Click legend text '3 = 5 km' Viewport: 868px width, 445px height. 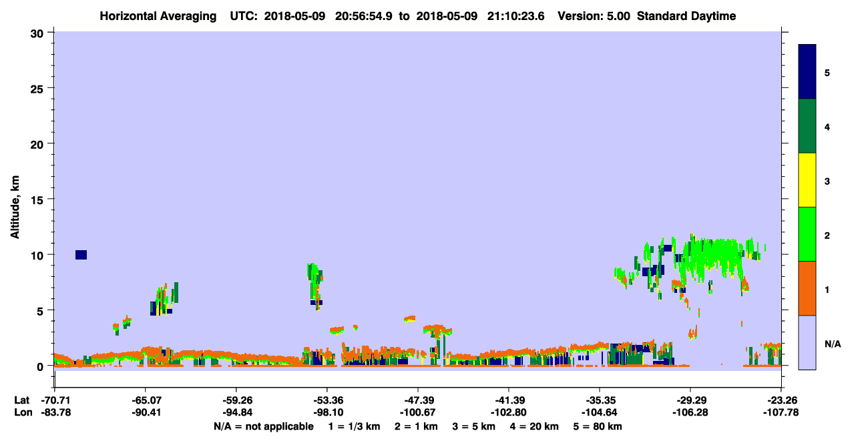(x=475, y=426)
